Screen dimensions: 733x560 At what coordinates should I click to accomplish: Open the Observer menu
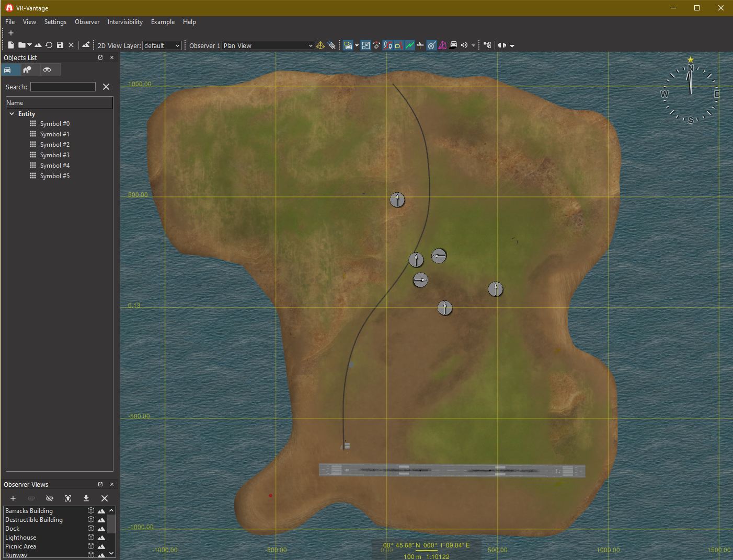pos(87,22)
